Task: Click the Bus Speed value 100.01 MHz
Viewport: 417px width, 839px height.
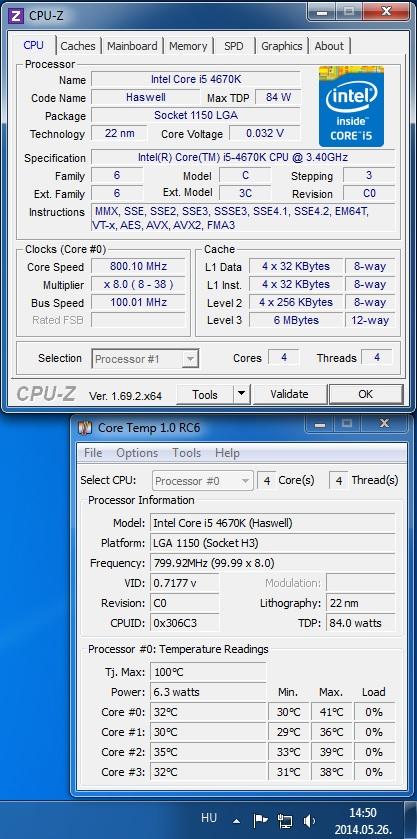Action: [138, 302]
